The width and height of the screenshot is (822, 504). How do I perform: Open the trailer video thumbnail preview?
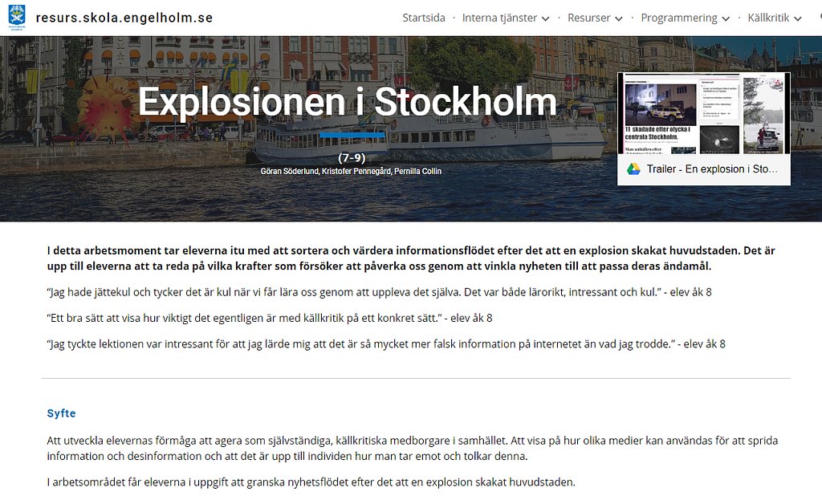703,113
